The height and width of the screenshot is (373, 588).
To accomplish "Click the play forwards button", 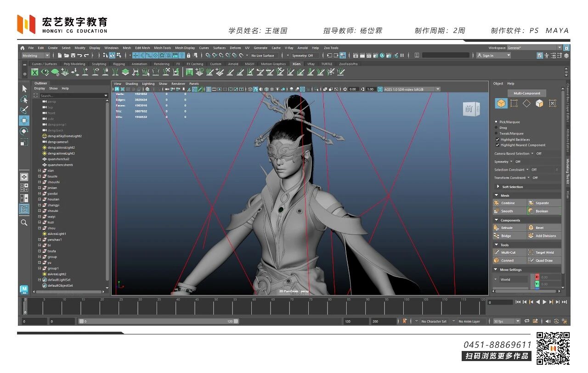I will pyautogui.click(x=545, y=302).
